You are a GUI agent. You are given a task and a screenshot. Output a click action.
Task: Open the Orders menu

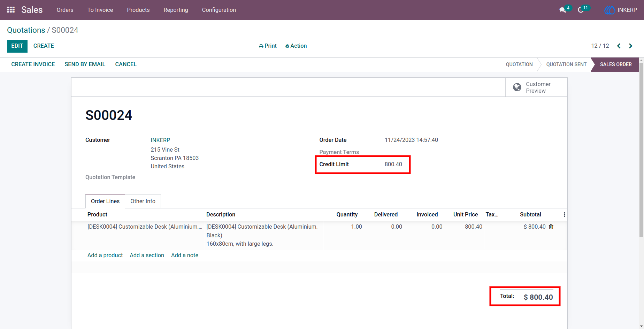(65, 10)
